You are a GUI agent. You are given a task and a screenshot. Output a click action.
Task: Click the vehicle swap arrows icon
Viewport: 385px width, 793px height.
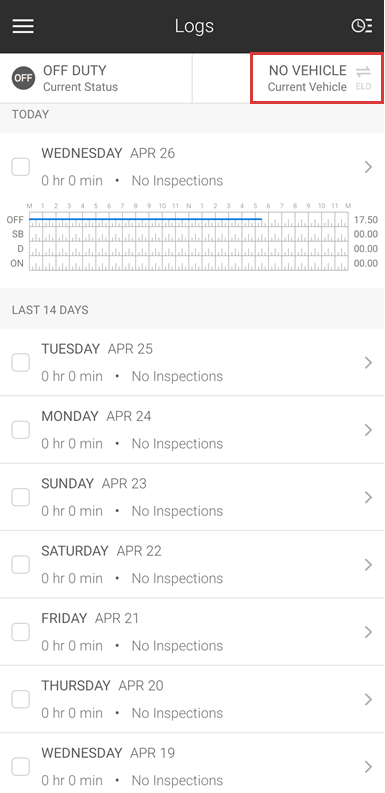[363, 71]
